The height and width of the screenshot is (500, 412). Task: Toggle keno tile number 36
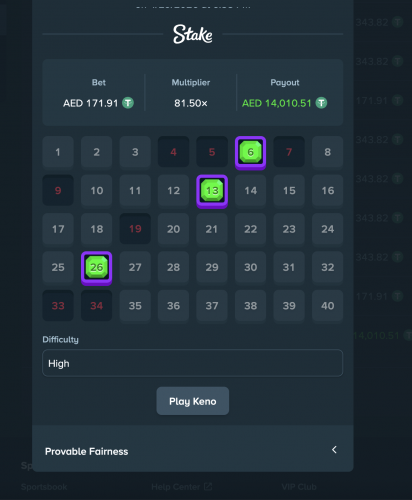pyautogui.click(x=174, y=306)
